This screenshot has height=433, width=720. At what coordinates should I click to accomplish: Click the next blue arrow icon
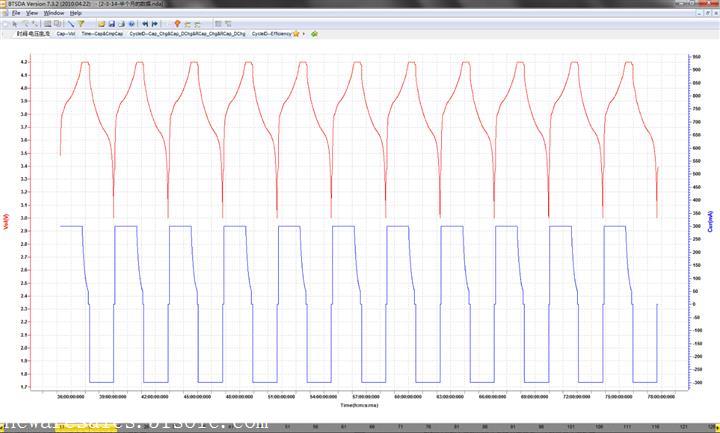tap(155, 23)
